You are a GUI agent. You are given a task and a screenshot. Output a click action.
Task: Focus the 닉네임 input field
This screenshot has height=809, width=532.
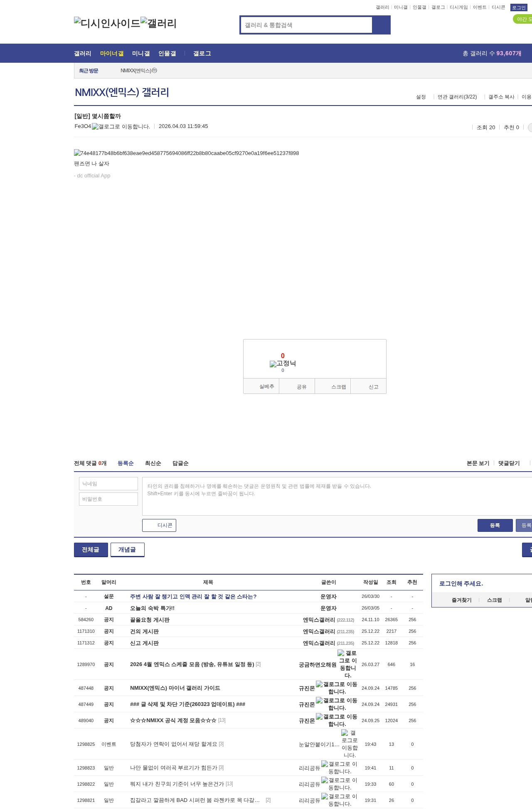pyautogui.click(x=108, y=484)
